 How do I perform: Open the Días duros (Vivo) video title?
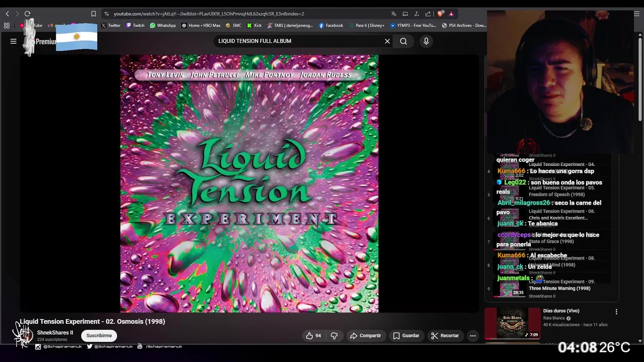point(561,311)
